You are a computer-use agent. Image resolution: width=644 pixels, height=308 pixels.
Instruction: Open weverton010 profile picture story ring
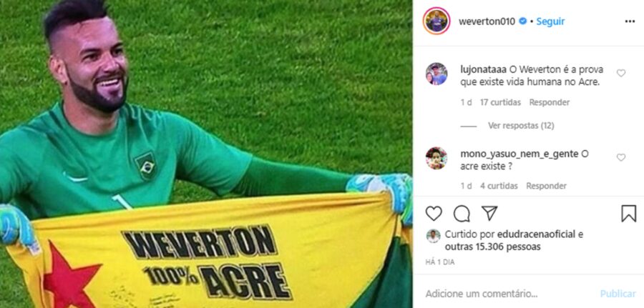pyautogui.click(x=436, y=21)
